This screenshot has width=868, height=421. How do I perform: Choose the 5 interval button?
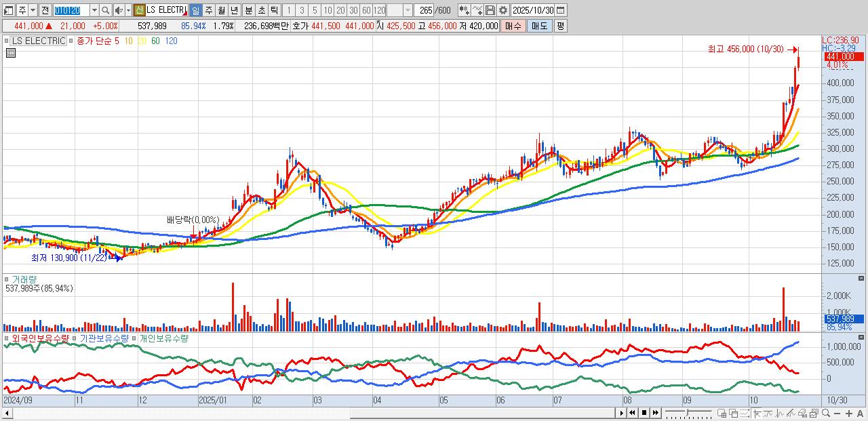[315, 10]
